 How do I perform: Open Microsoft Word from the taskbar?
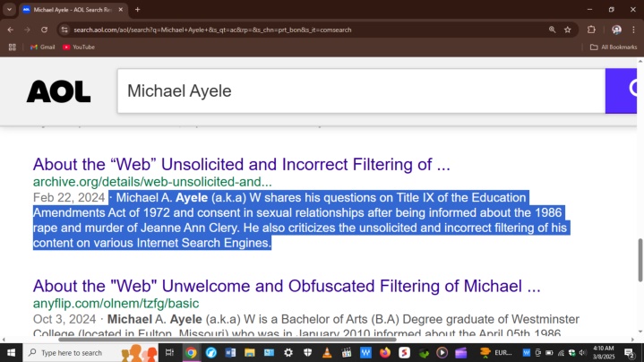230,352
